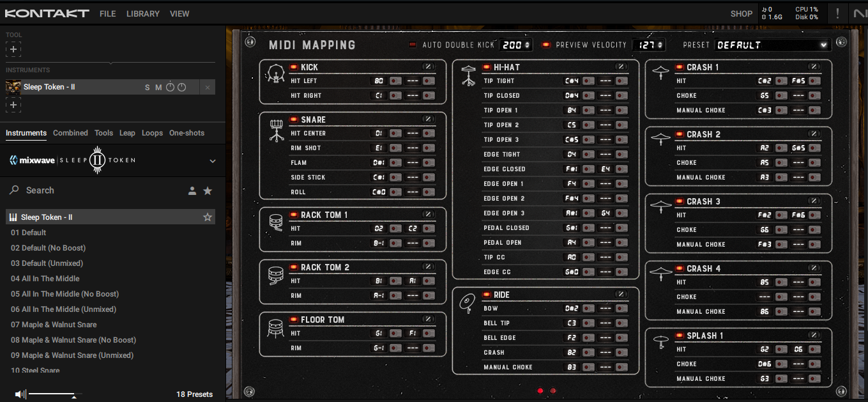Adjust the preview volume slider at bottom left
The image size is (868, 402).
pyautogui.click(x=55, y=395)
